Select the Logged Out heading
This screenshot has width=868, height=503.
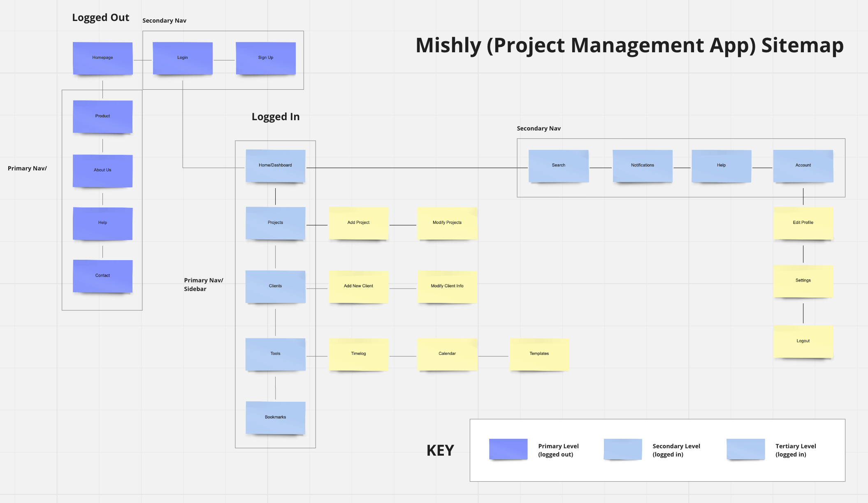tap(101, 18)
